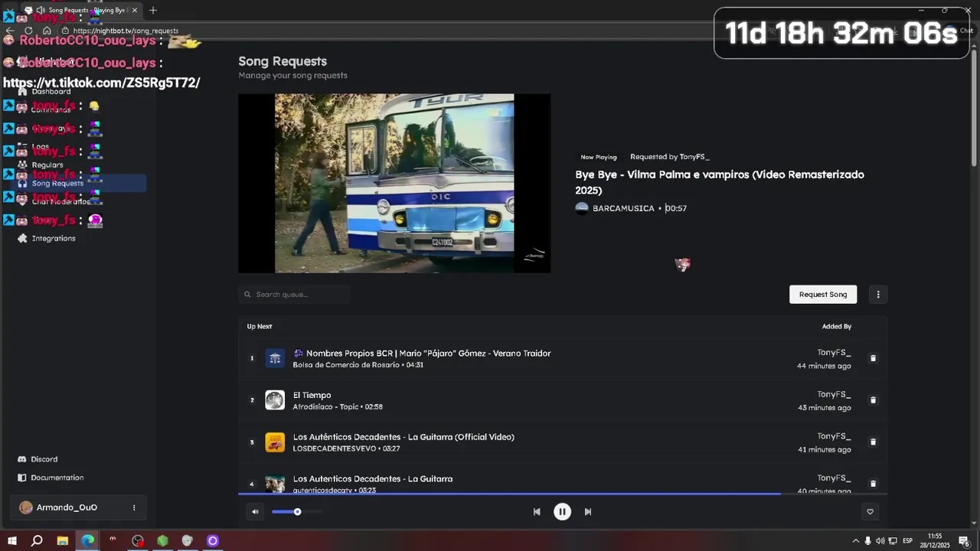Click the Integrations puzzle icon
The height and width of the screenshot is (551, 980).
point(22,239)
